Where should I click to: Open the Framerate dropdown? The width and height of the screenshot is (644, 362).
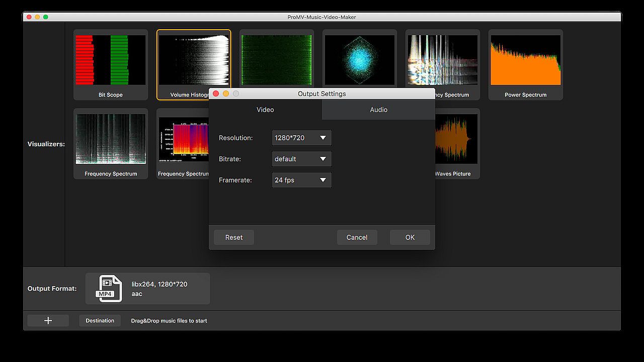301,180
